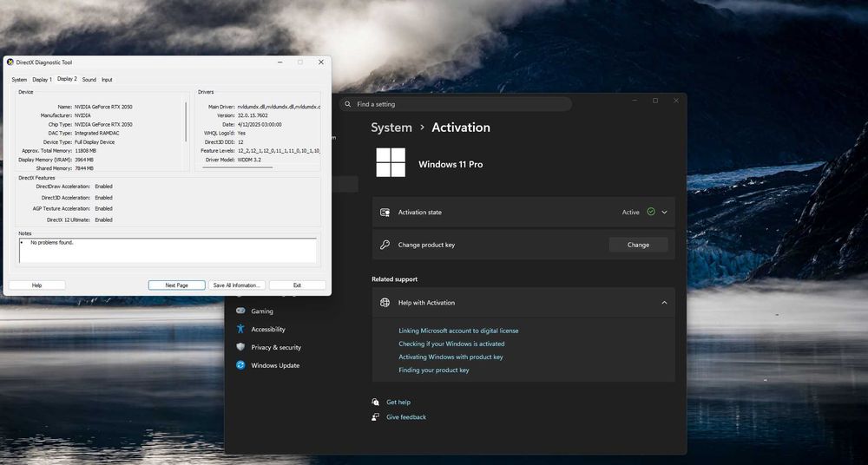The image size is (868, 465).
Task: Click the globe icon in Help with Activation
Action: pyautogui.click(x=385, y=302)
